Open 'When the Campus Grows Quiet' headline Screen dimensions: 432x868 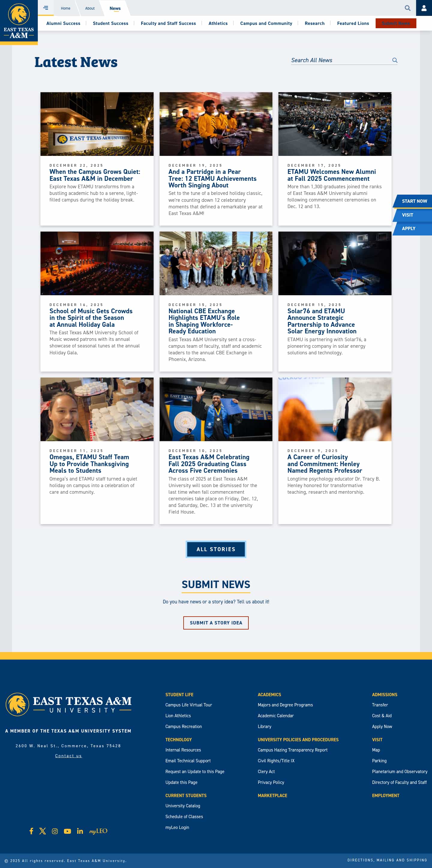click(95, 175)
